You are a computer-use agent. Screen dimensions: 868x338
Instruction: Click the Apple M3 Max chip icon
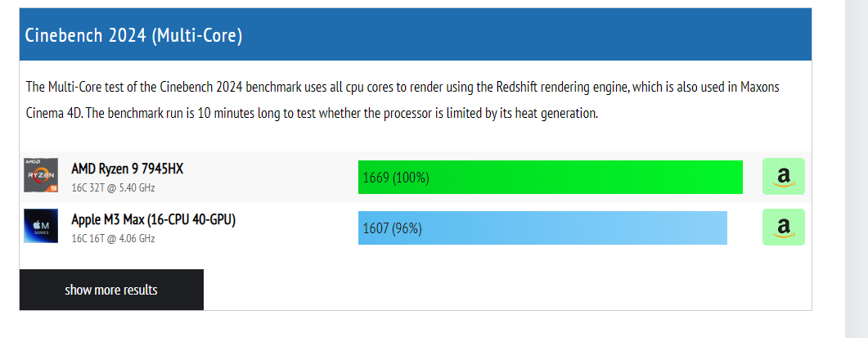point(41,226)
